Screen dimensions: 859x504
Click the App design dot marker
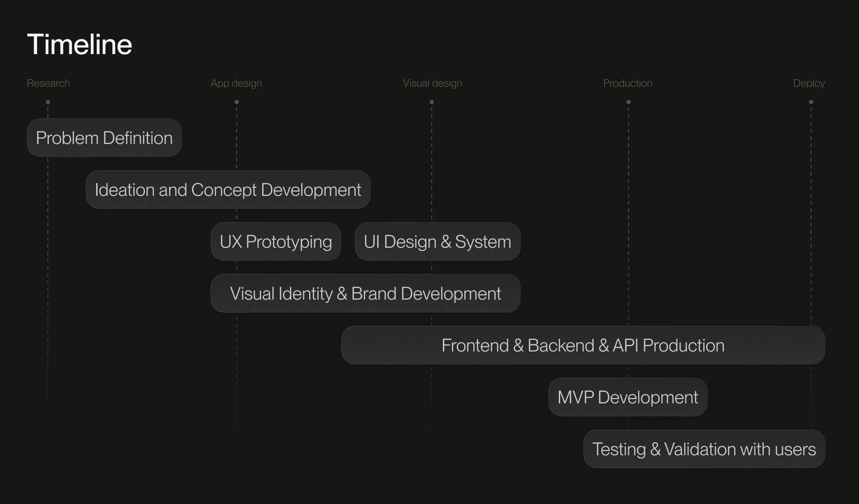point(237,102)
